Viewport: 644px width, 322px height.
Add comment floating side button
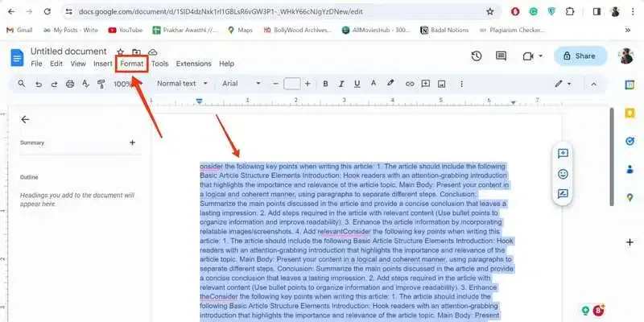click(563, 154)
